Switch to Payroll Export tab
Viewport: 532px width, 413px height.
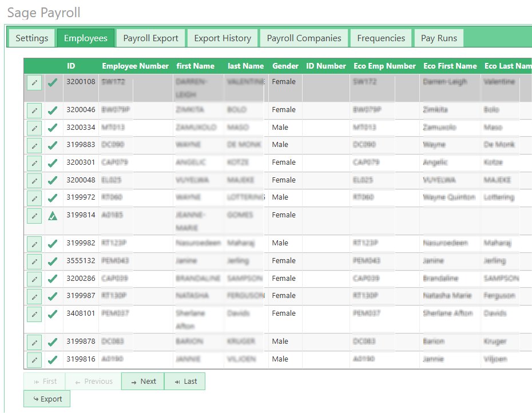pyautogui.click(x=150, y=38)
